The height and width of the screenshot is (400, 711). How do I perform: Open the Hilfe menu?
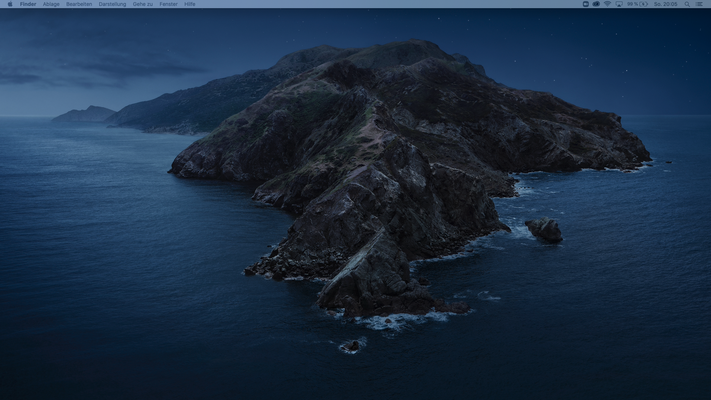tap(190, 4)
